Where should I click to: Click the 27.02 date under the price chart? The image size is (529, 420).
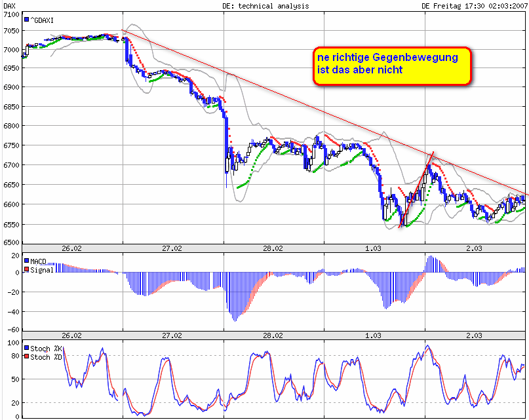click(x=172, y=248)
